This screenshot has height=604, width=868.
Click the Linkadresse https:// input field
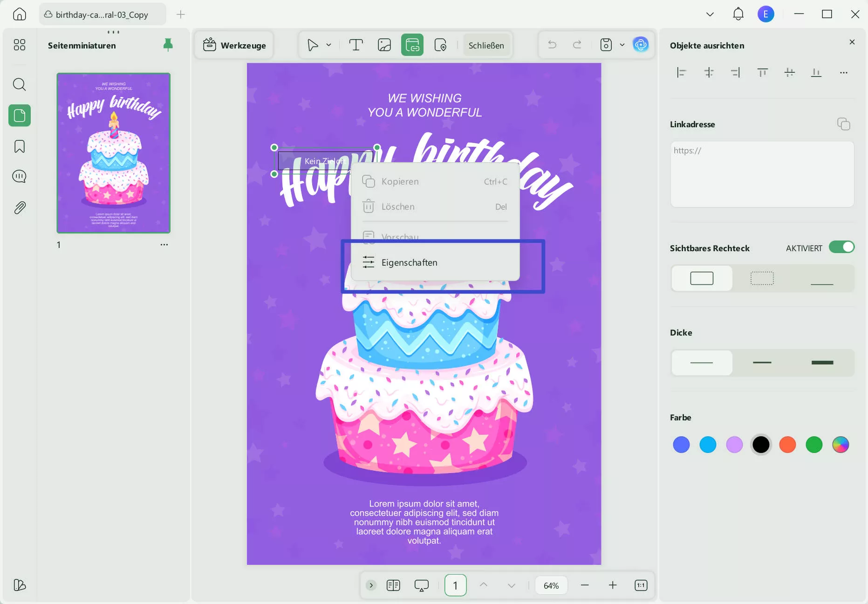(x=762, y=174)
